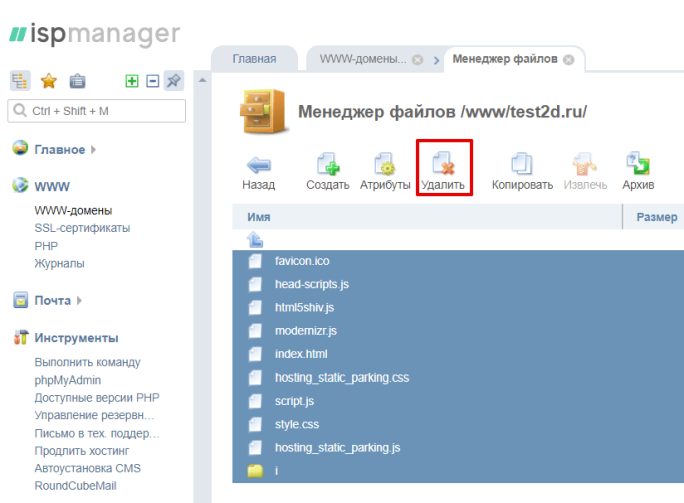The image size is (684, 503).
Task: Click the Удалить delete icon
Action: (x=443, y=164)
